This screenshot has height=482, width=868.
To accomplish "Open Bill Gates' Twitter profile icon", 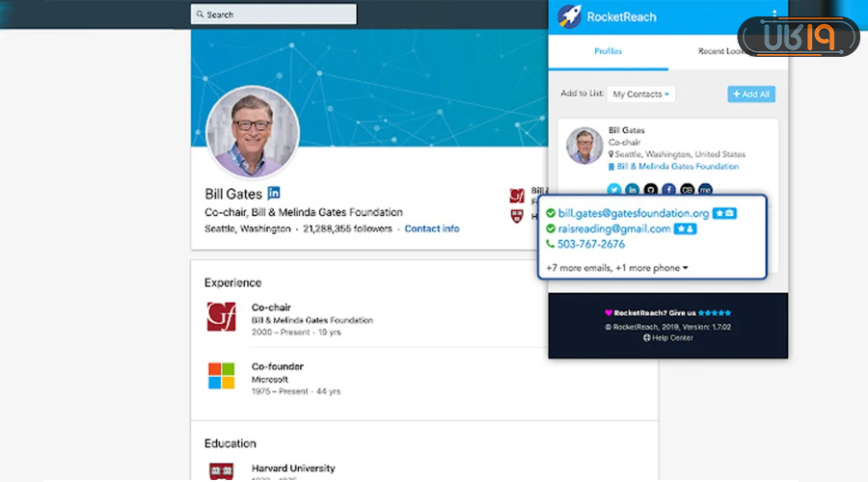I will (x=613, y=190).
